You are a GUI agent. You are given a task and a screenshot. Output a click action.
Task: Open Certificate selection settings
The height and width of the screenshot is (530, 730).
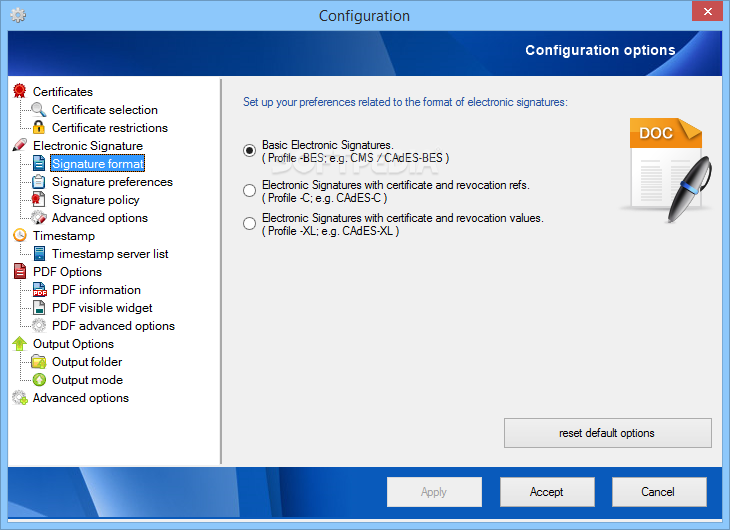click(x=105, y=109)
